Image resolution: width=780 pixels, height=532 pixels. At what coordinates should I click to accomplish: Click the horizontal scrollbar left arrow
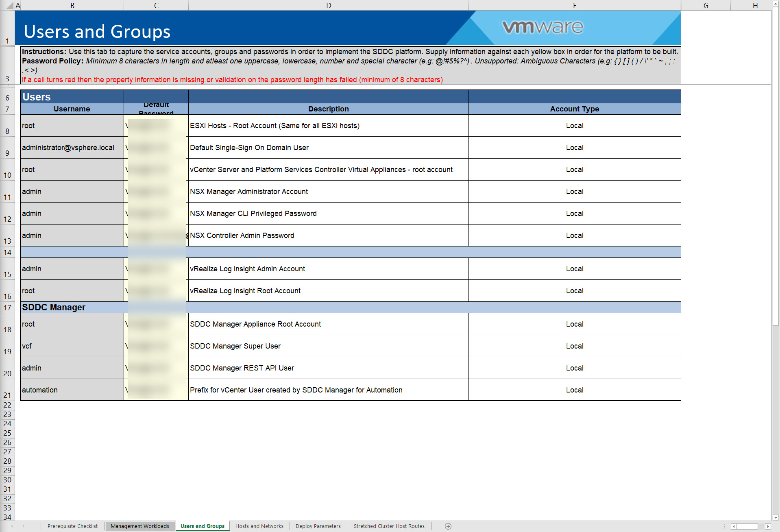click(x=734, y=526)
